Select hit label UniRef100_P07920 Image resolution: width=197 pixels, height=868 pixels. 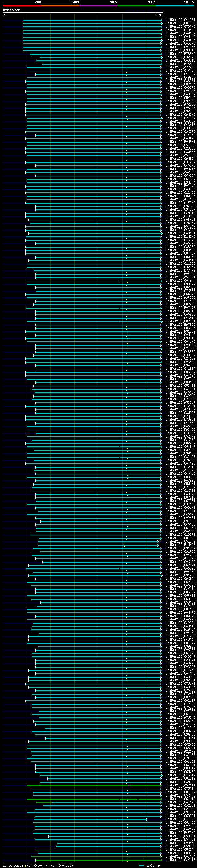point(180,481)
